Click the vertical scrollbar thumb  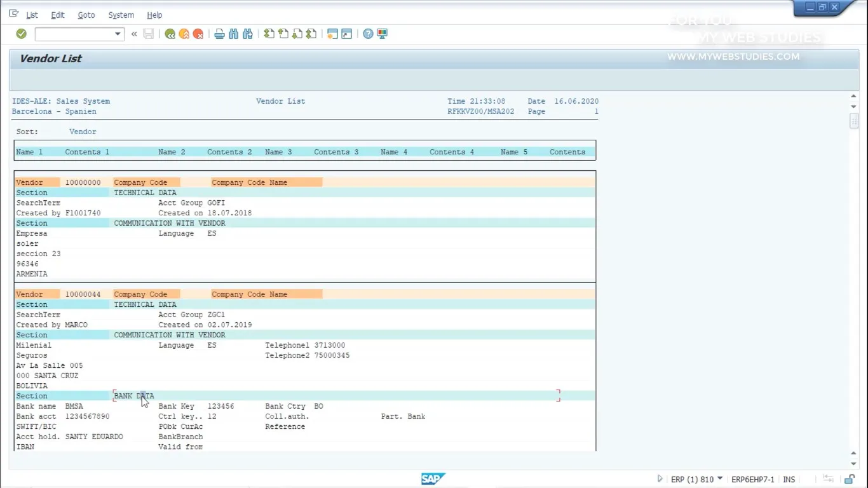pyautogui.click(x=853, y=121)
